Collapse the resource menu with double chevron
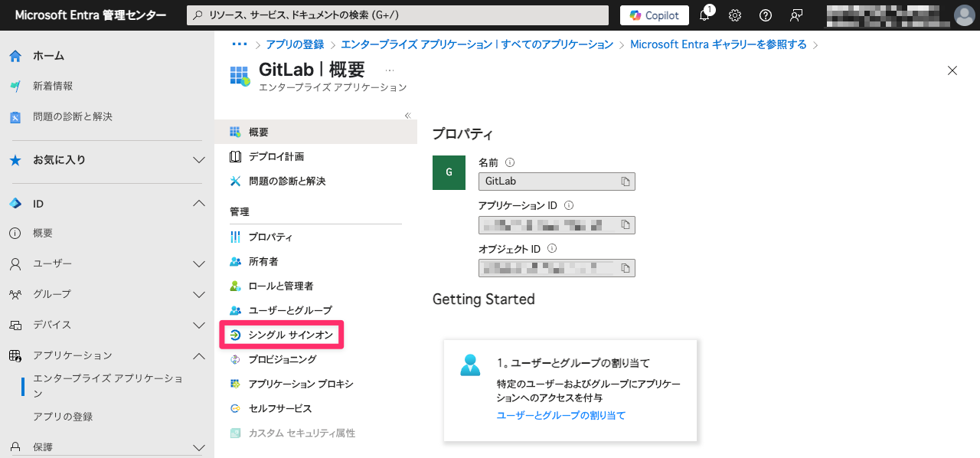The image size is (980, 458). tap(408, 116)
